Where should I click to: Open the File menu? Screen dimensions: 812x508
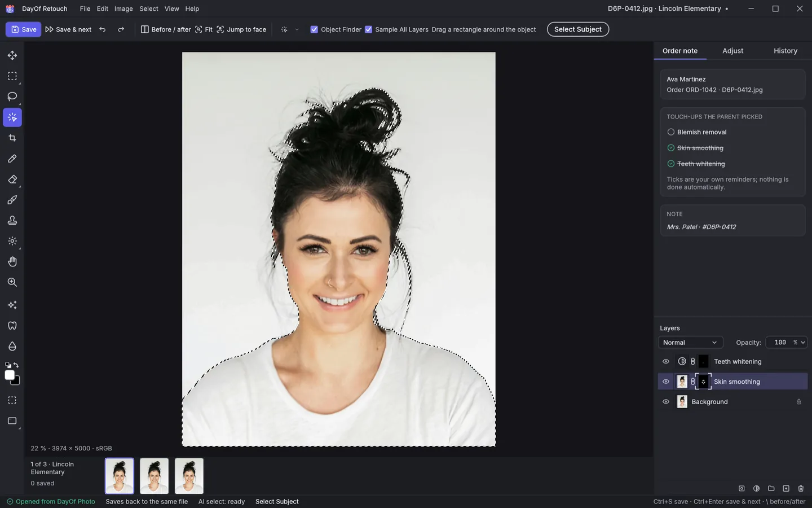85,8
